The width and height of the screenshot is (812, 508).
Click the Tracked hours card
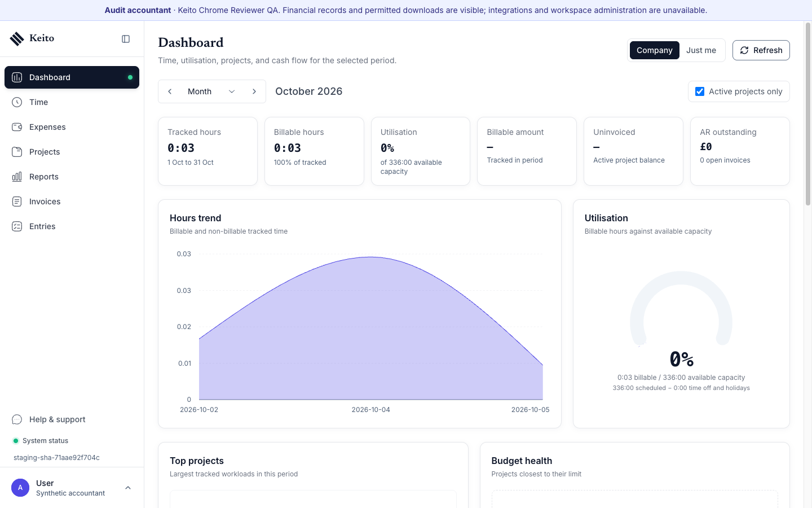208,151
